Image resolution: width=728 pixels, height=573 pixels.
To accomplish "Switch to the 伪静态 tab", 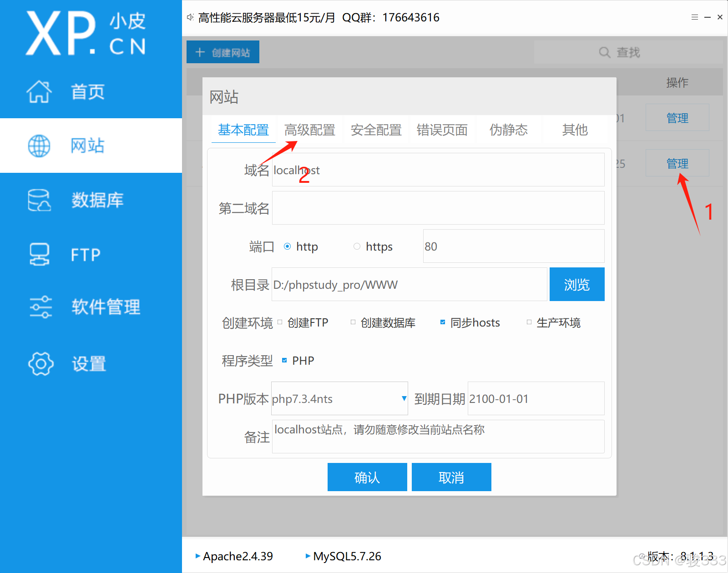I will tap(508, 130).
